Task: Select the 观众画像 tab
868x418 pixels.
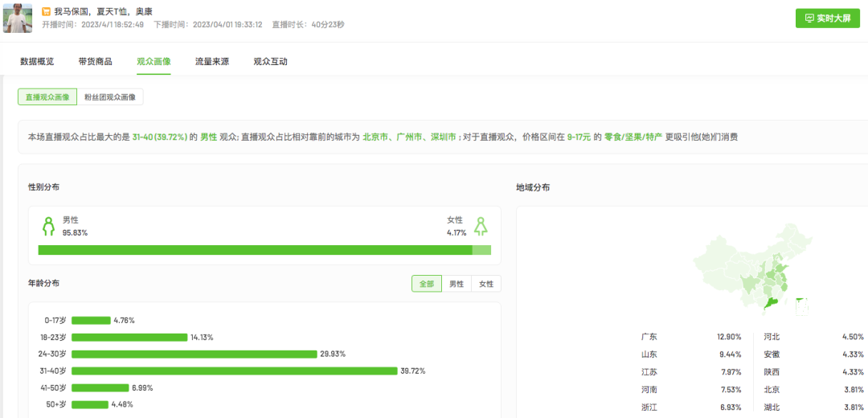Action: point(154,61)
